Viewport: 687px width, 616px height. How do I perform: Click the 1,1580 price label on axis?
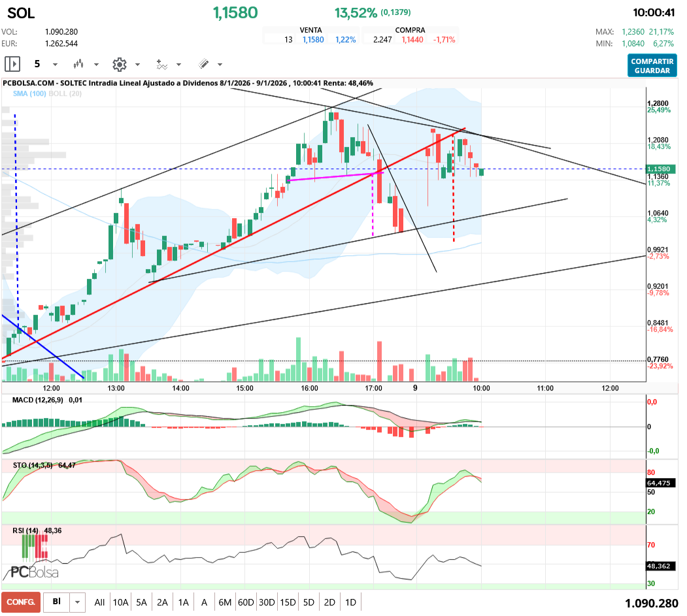pyautogui.click(x=658, y=169)
